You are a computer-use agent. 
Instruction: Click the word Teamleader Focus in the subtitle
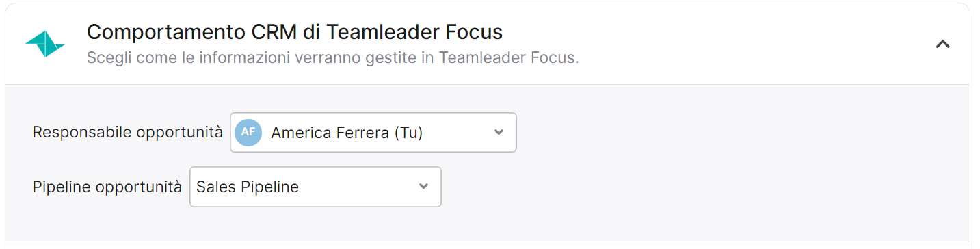[508, 57]
